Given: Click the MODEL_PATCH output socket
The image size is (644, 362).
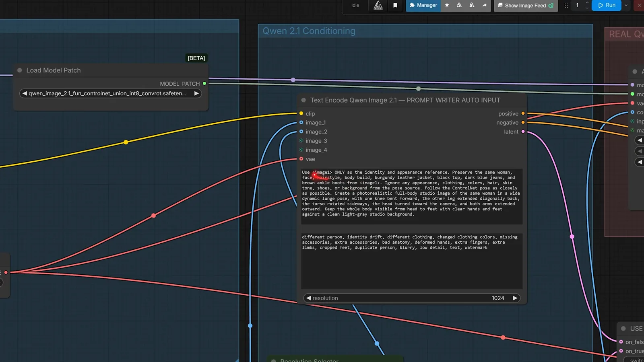Looking at the screenshot, I should (x=204, y=84).
